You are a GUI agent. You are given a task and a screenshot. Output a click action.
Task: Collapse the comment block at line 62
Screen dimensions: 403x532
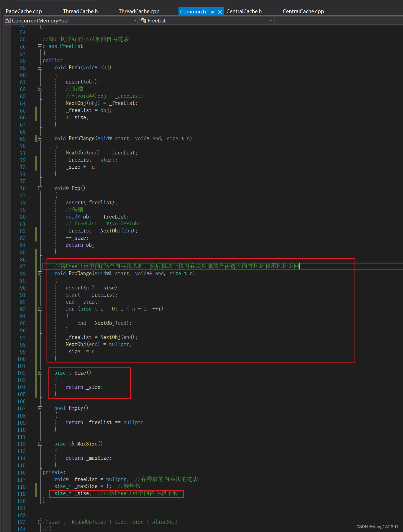point(40,89)
